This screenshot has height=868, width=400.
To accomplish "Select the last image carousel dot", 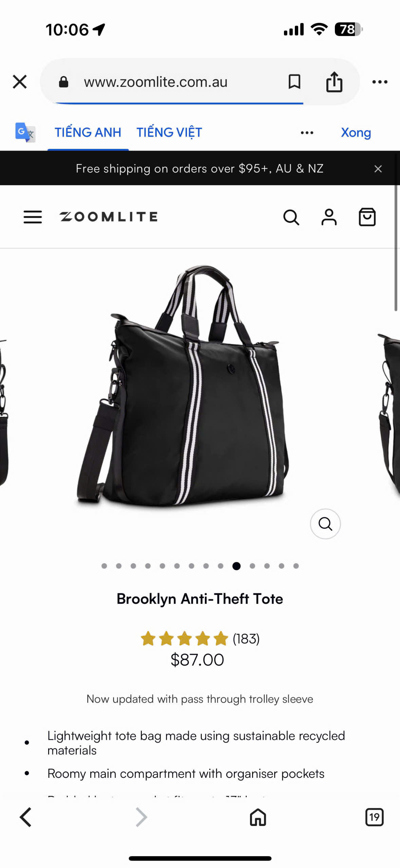I will click(x=296, y=566).
